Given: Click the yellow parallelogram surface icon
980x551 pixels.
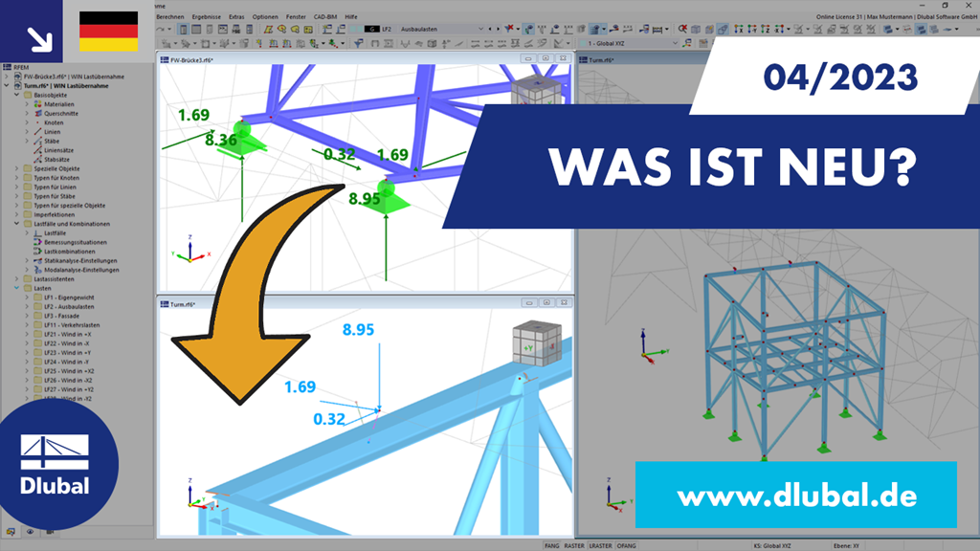Looking at the screenshot, I should pyautogui.click(x=268, y=29).
